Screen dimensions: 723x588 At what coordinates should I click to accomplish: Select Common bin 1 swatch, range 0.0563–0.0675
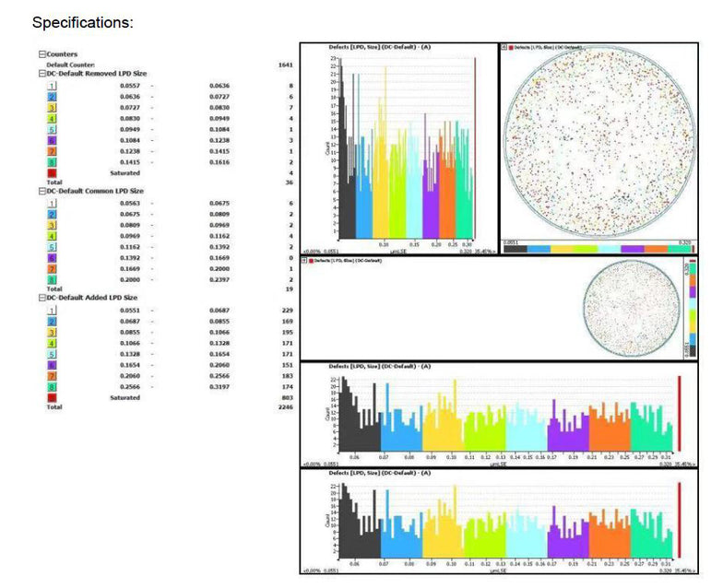[52, 203]
